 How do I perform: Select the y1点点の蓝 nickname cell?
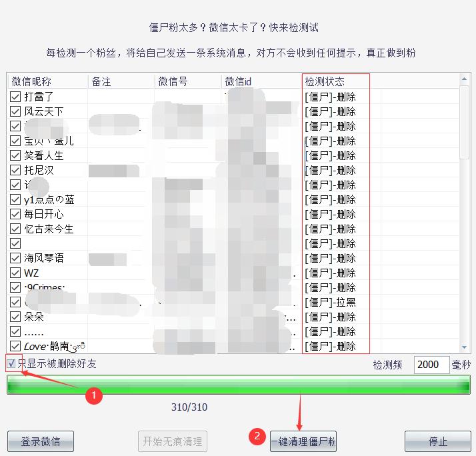tap(49, 199)
